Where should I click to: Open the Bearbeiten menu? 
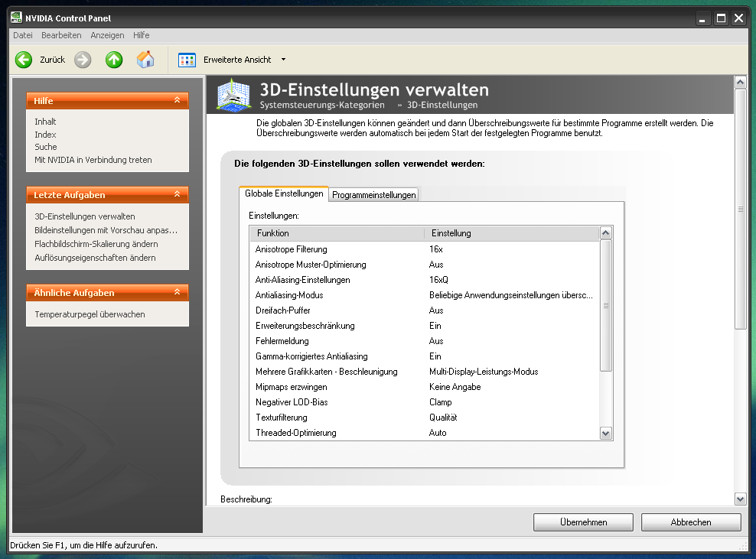tap(61, 35)
